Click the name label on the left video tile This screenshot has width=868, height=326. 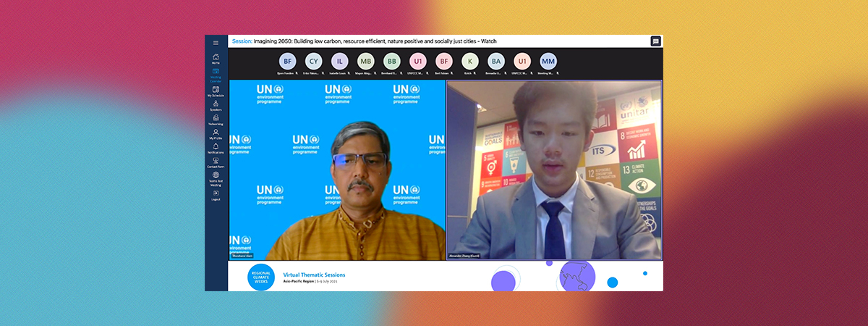click(x=242, y=256)
